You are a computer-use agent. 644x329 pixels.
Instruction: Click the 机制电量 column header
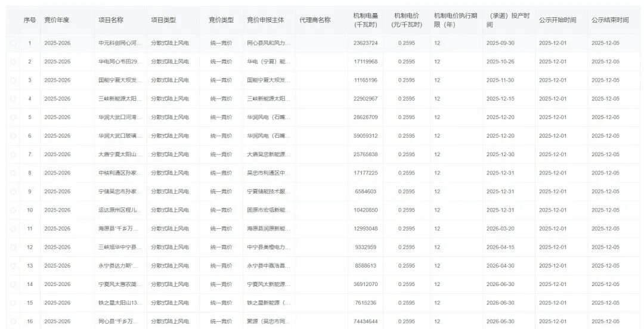pyautogui.click(x=365, y=20)
